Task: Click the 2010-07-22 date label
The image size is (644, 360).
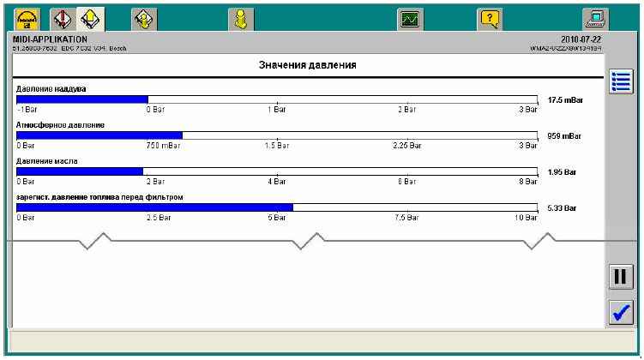Action: 581,39
